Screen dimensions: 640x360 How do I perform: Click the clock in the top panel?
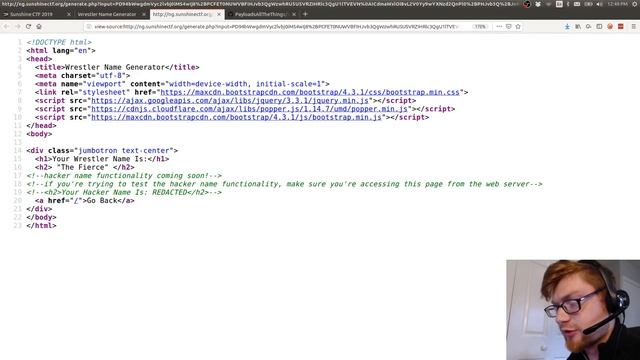click(x=617, y=4)
